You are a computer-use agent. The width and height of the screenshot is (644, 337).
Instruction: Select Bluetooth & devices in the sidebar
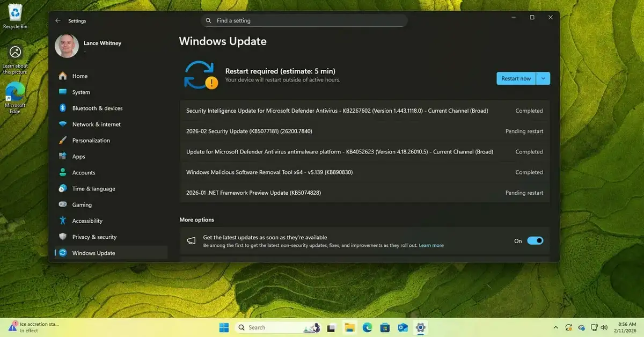tap(97, 108)
